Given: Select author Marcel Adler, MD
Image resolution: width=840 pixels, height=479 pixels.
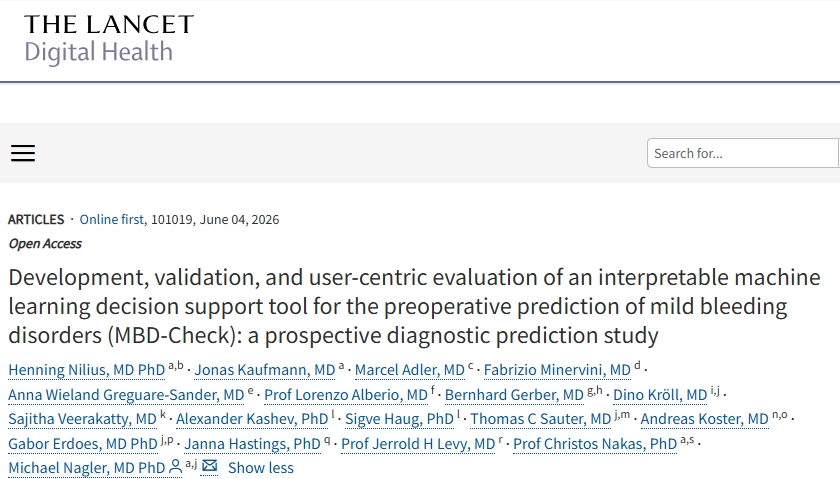Looking at the screenshot, I should coord(410,370).
